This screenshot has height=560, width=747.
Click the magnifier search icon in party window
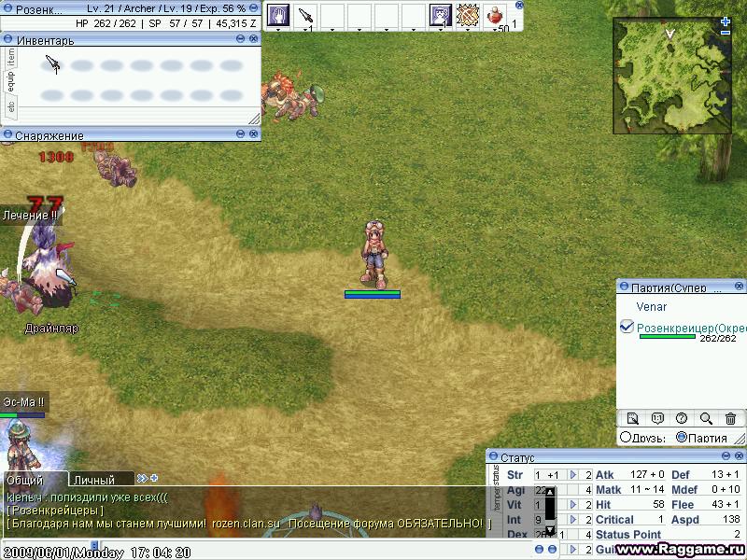click(706, 418)
